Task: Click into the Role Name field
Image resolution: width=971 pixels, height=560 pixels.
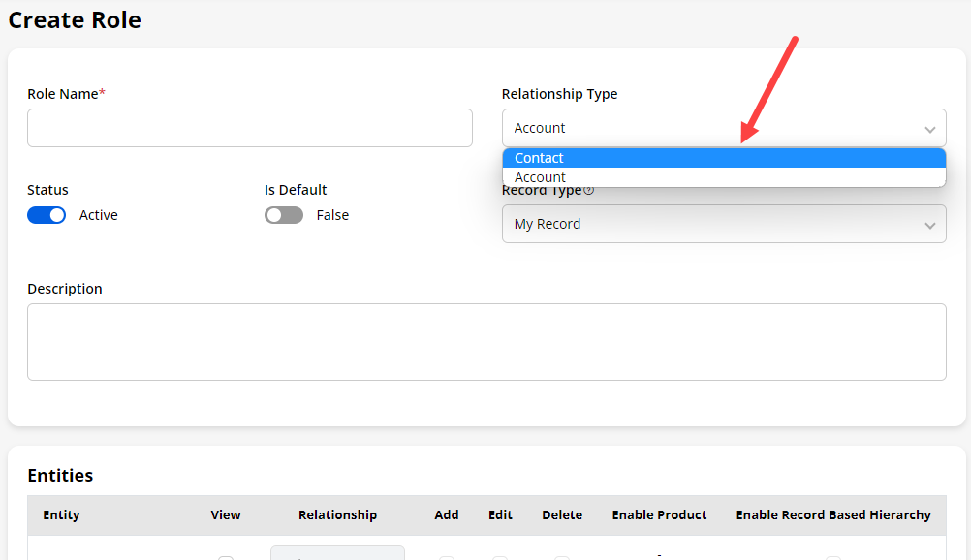Action: (x=249, y=128)
